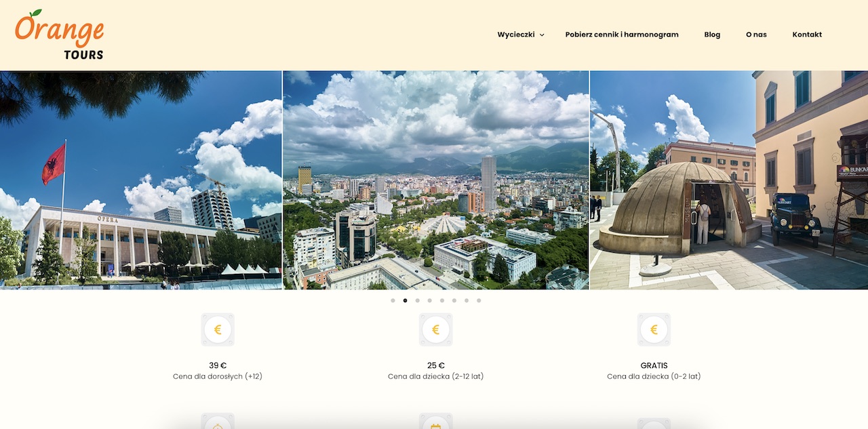
Task: Click the Orange Tours logo
Action: [60, 35]
